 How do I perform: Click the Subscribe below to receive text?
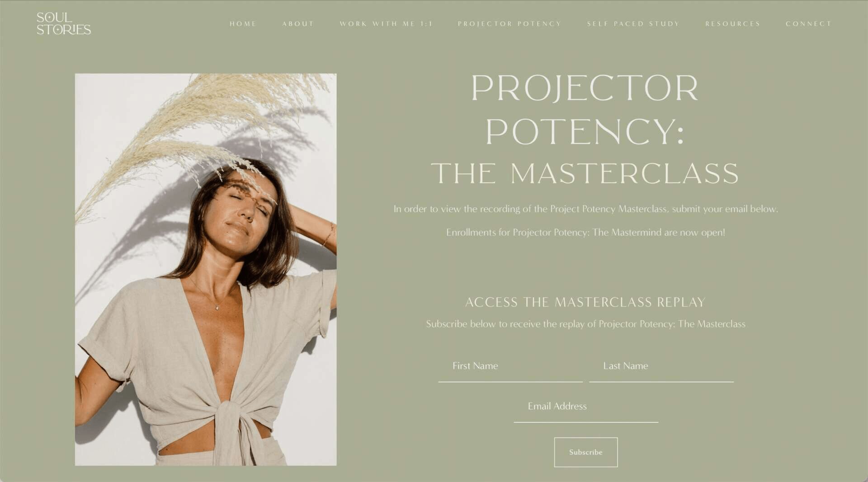(585, 324)
